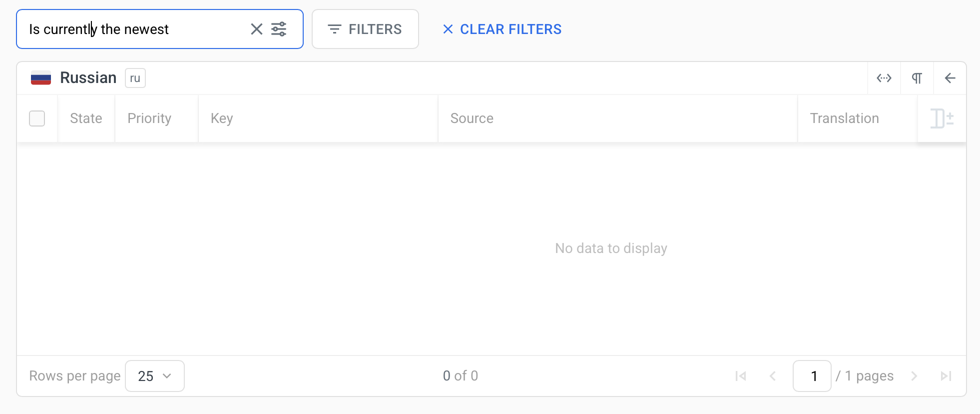The height and width of the screenshot is (414, 980).
Task: Toggle the paragraph marks icon
Action: (917, 78)
